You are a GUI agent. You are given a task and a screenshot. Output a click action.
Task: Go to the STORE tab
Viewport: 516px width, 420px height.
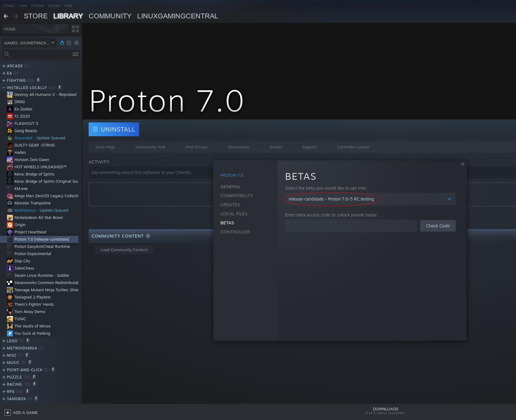[36, 16]
